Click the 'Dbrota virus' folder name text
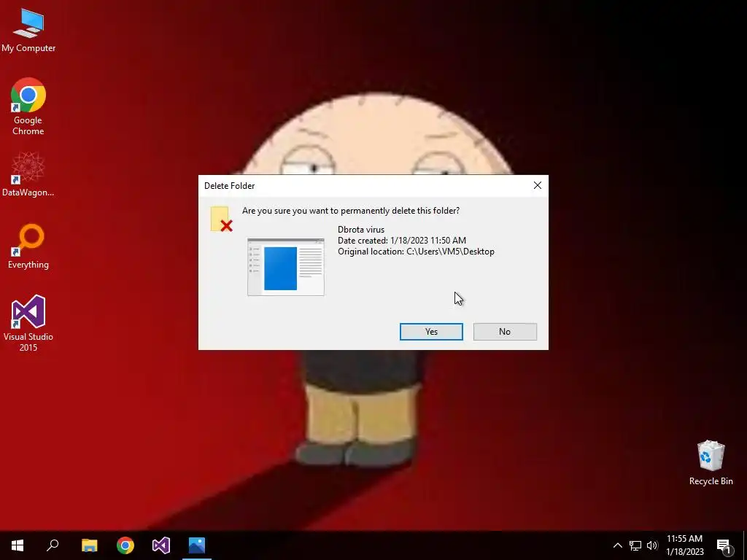Screen dimensions: 747x560 tap(361, 230)
